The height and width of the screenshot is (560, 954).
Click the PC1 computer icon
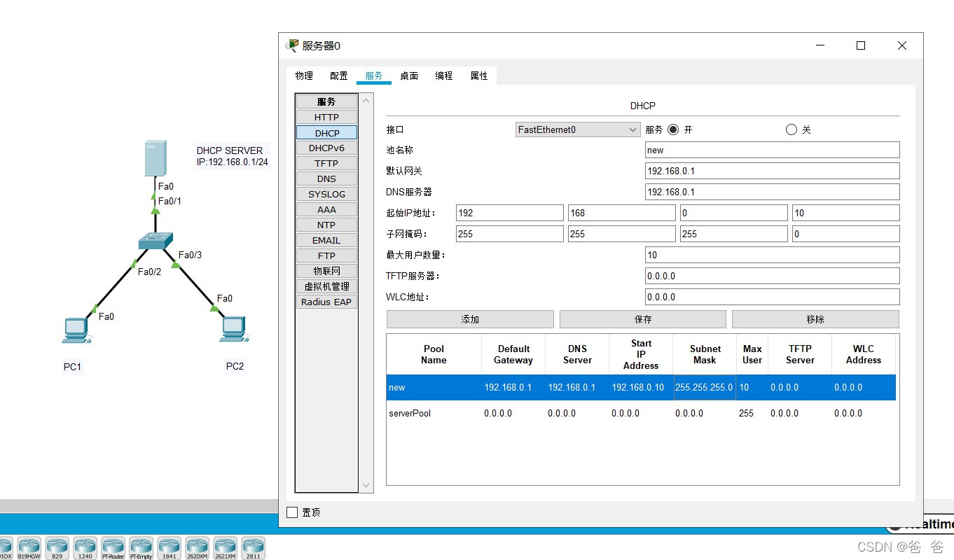click(x=75, y=331)
